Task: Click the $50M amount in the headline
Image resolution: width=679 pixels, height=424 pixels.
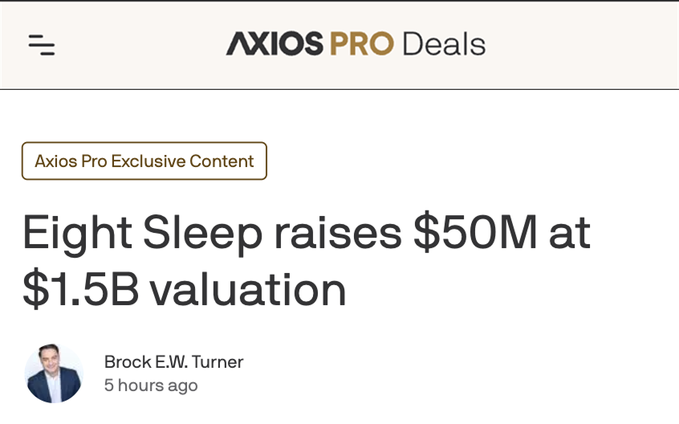Action: pos(475,233)
